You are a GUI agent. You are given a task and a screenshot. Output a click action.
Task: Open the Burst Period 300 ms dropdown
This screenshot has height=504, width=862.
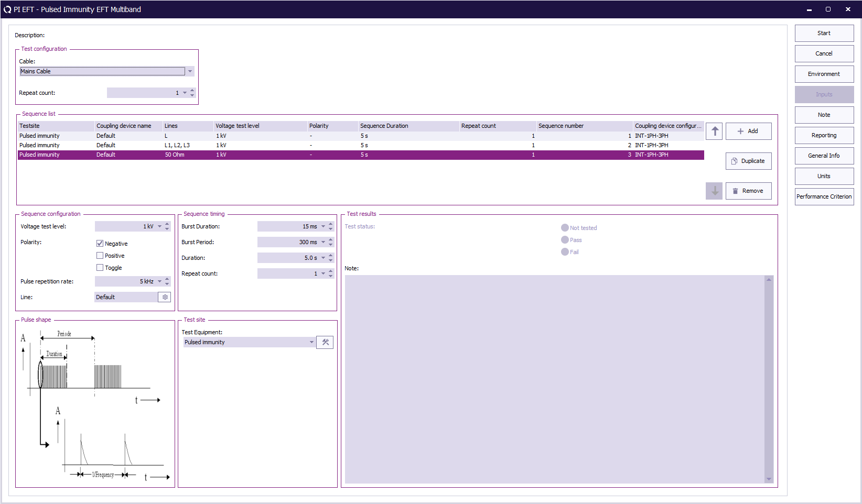[323, 242]
